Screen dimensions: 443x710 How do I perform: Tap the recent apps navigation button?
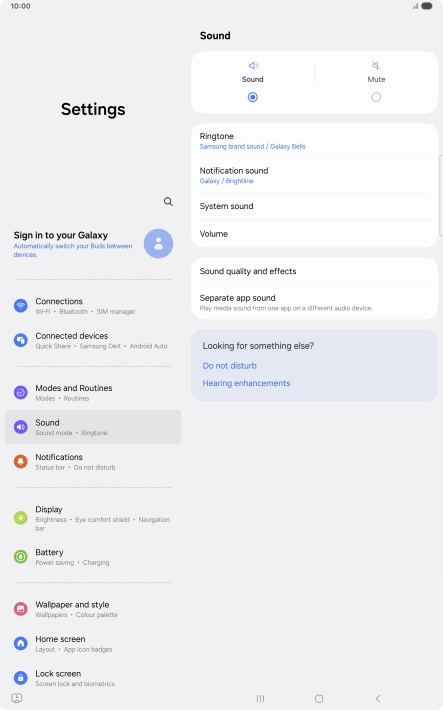[x=260, y=699]
